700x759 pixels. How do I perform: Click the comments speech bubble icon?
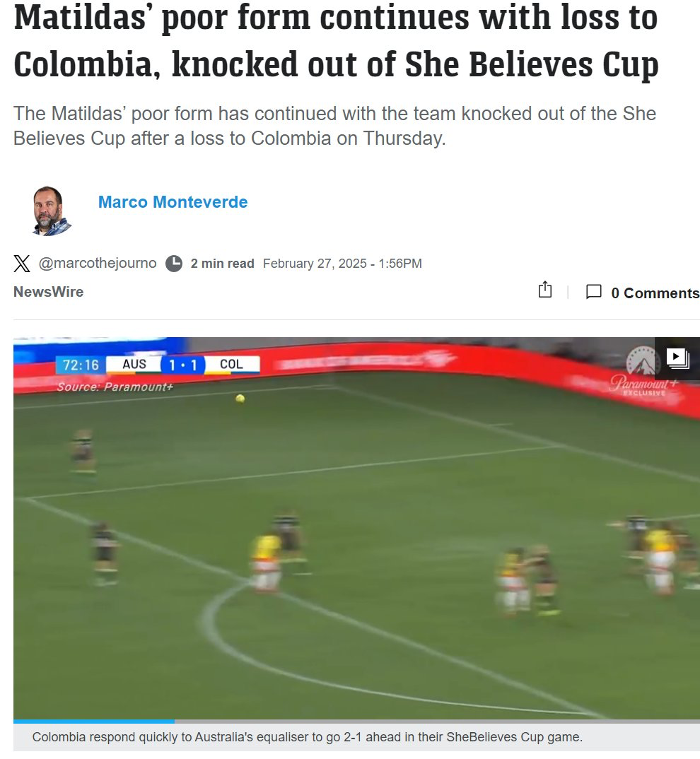593,292
